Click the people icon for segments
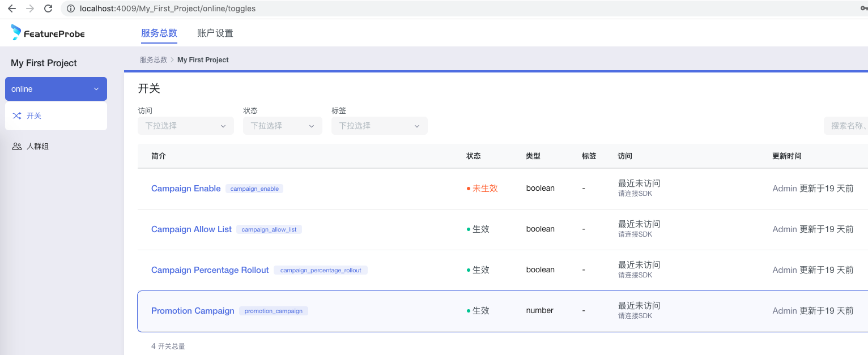This screenshot has height=355, width=868. coord(17,147)
